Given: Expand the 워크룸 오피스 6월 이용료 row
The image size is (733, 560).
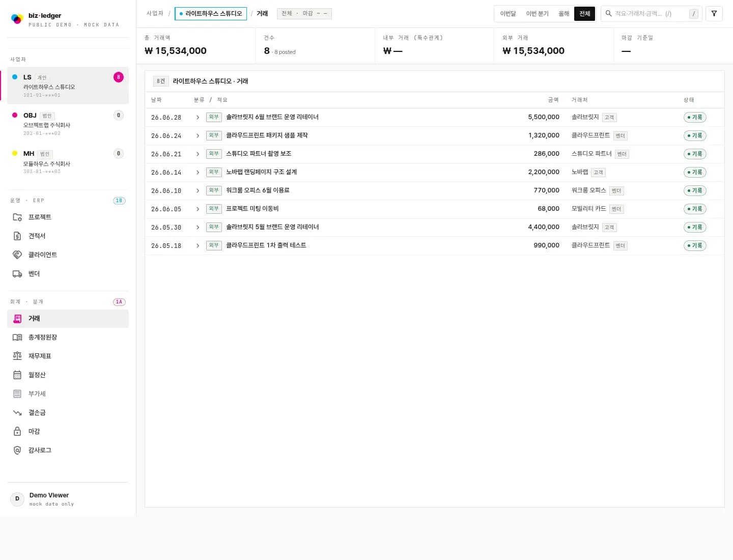Looking at the screenshot, I should (x=198, y=191).
